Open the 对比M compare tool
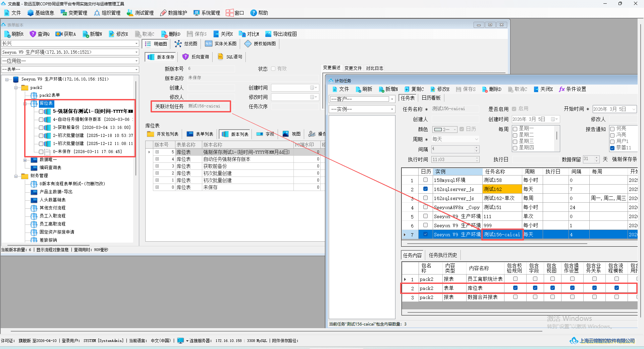Viewport: 644px width, 349px height. point(249,34)
